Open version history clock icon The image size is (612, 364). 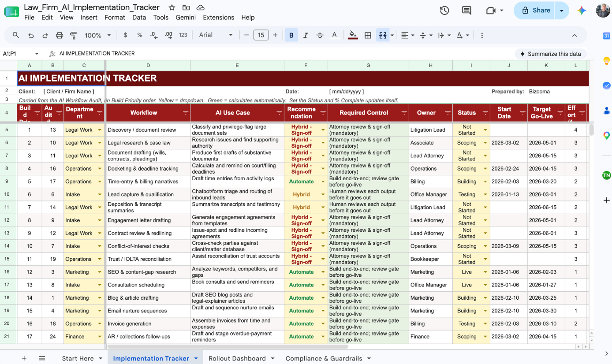(x=444, y=10)
